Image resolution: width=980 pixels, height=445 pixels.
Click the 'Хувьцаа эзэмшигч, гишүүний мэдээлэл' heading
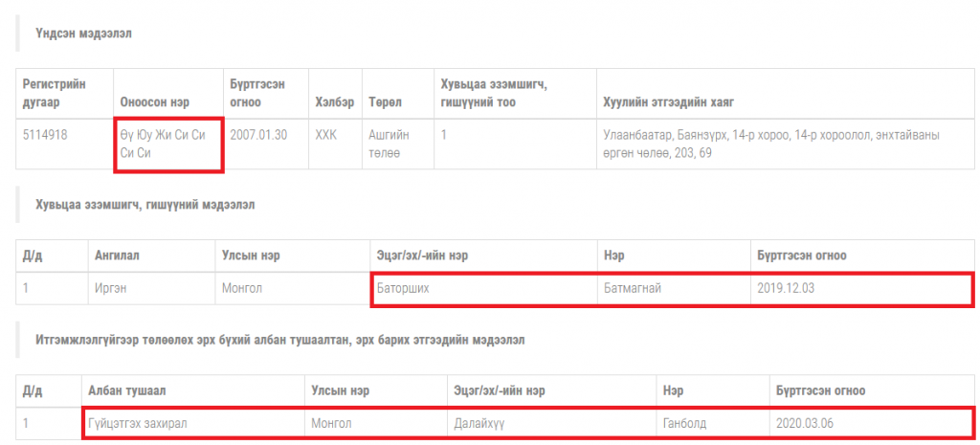point(145,205)
